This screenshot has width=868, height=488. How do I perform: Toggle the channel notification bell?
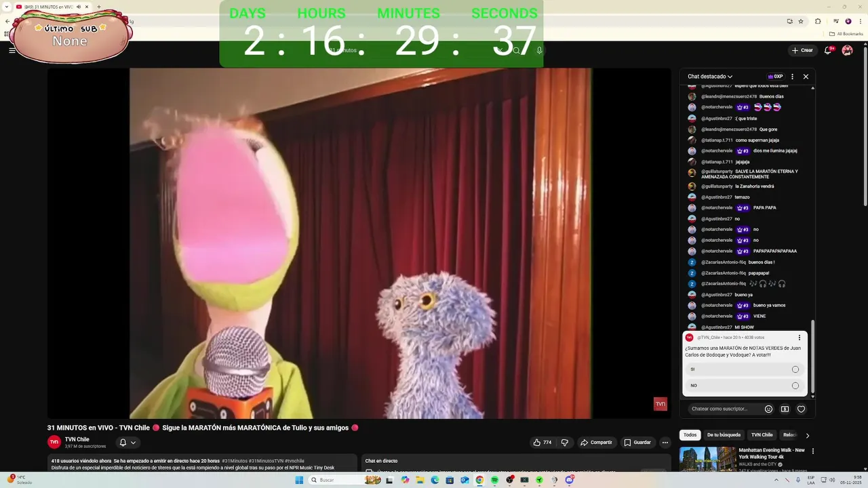pyautogui.click(x=123, y=443)
